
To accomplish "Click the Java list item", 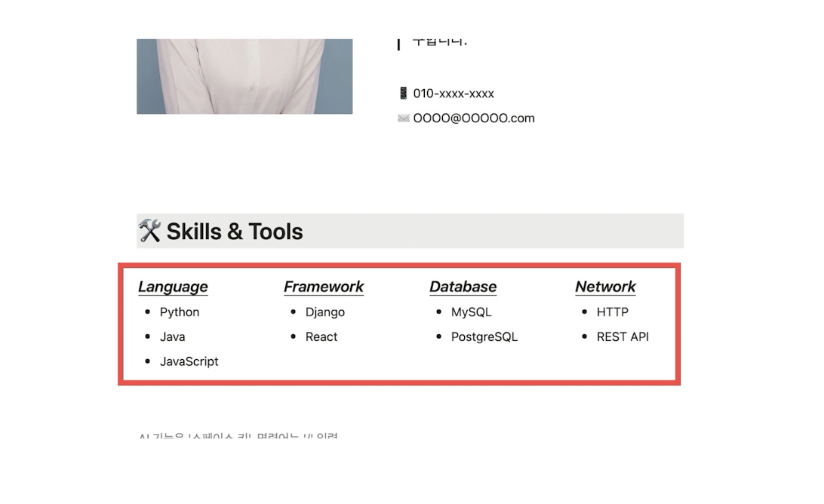I will point(172,337).
